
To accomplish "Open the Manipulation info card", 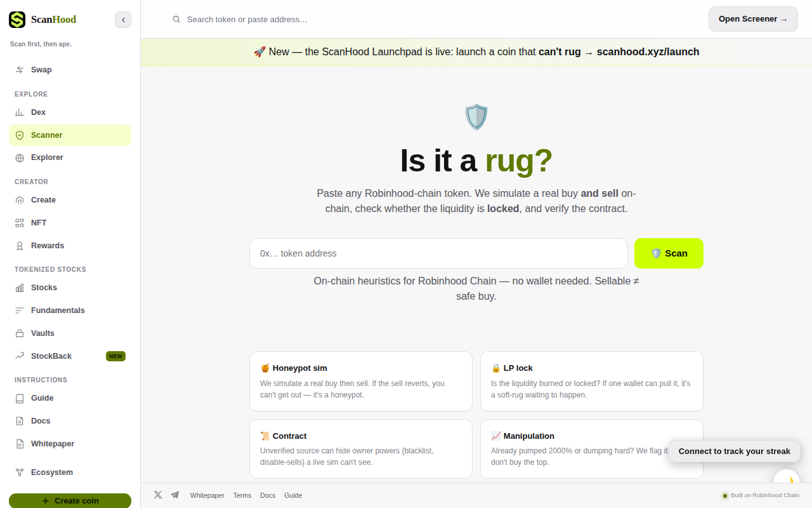I will (591, 449).
